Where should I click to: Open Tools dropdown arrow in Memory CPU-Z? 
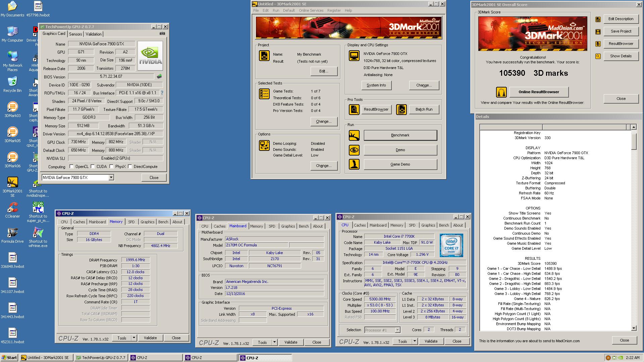tap(134, 338)
